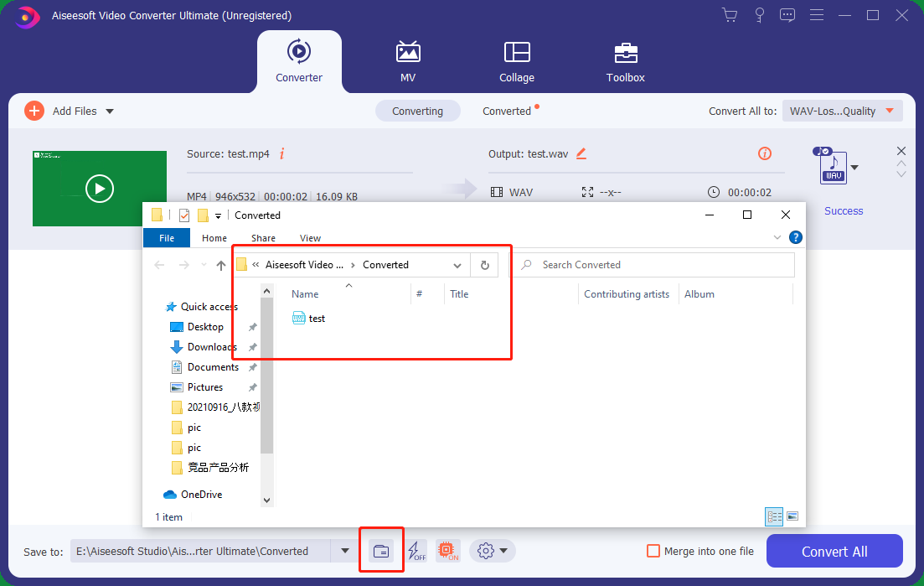Refresh the Converted folder view
Image resolution: width=924 pixels, height=586 pixels.
click(x=484, y=265)
